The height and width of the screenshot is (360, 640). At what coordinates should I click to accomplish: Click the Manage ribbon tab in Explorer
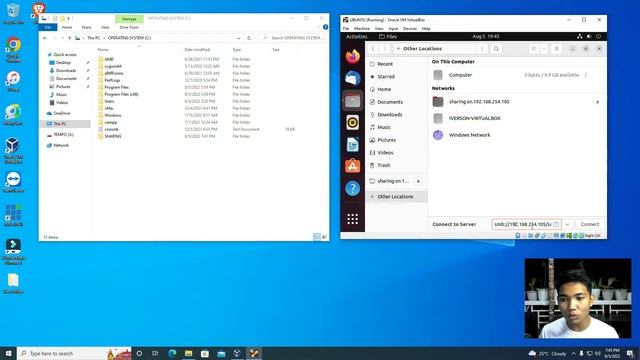click(x=129, y=19)
